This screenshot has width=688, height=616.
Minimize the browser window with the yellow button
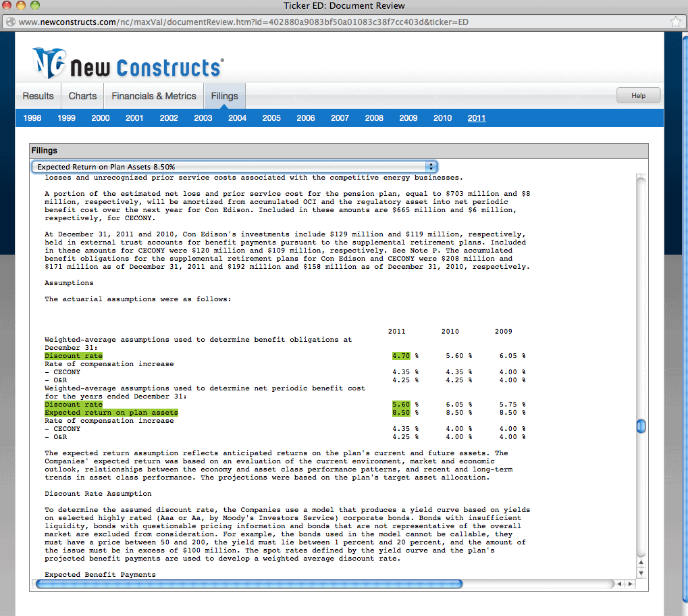click(x=21, y=5)
